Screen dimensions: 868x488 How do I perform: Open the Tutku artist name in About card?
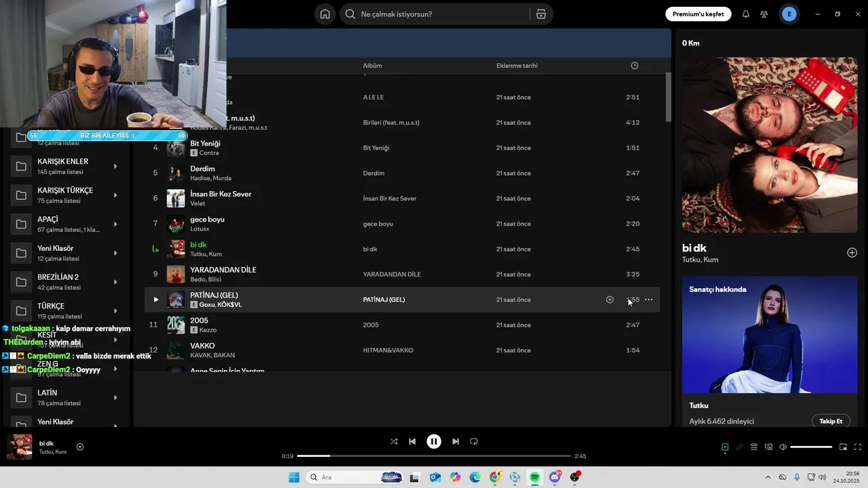(698, 405)
